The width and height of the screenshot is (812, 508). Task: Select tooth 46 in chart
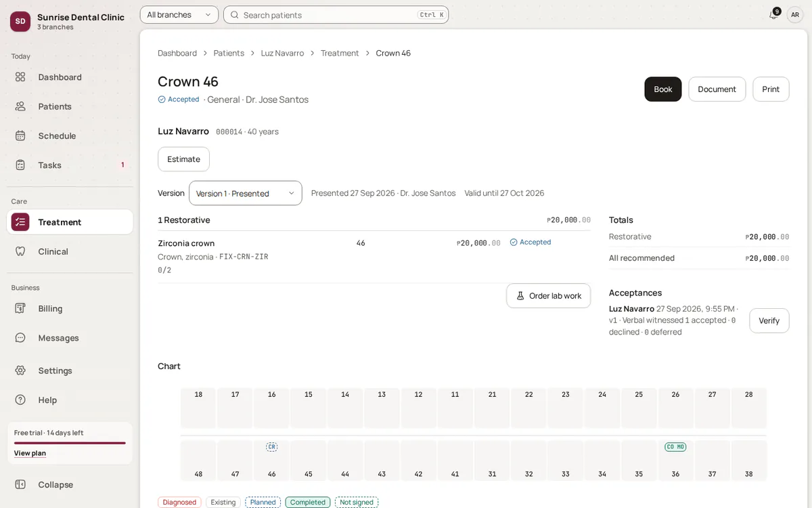click(271, 461)
